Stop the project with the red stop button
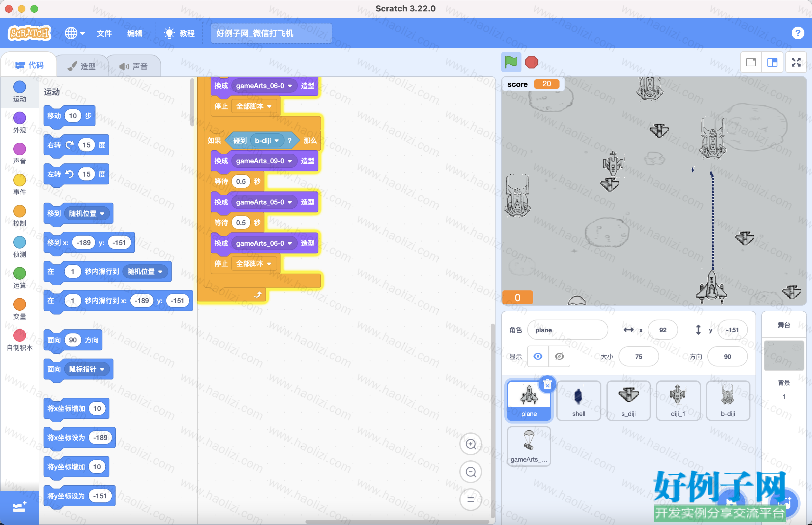 pos(531,62)
